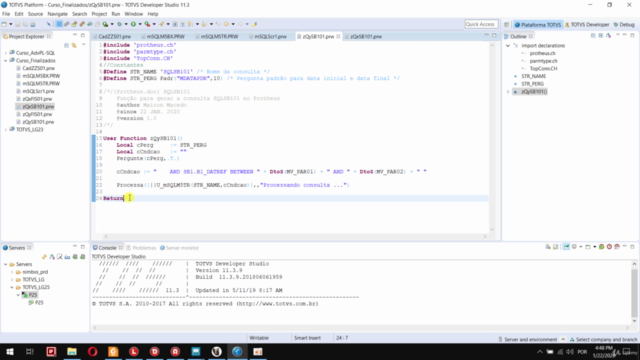Collapse the Curso_Finalizados project
The height and width of the screenshot is (360, 640).
6,60
